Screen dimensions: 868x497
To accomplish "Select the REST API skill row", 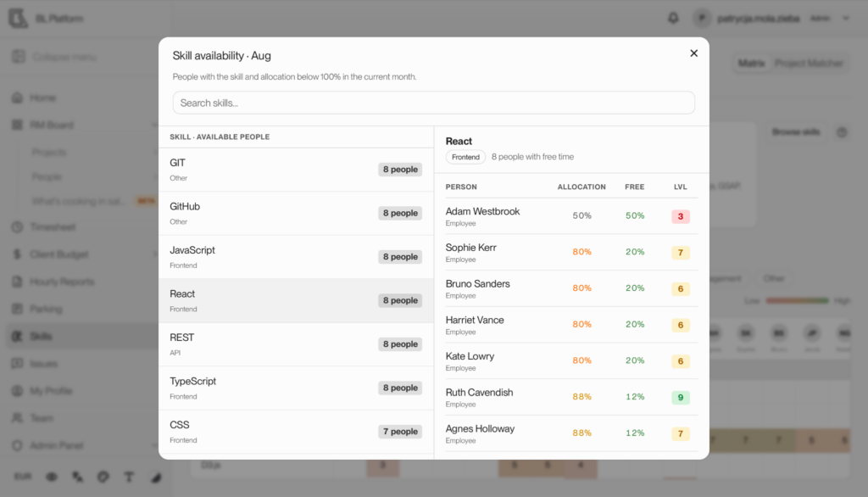I will coord(296,344).
